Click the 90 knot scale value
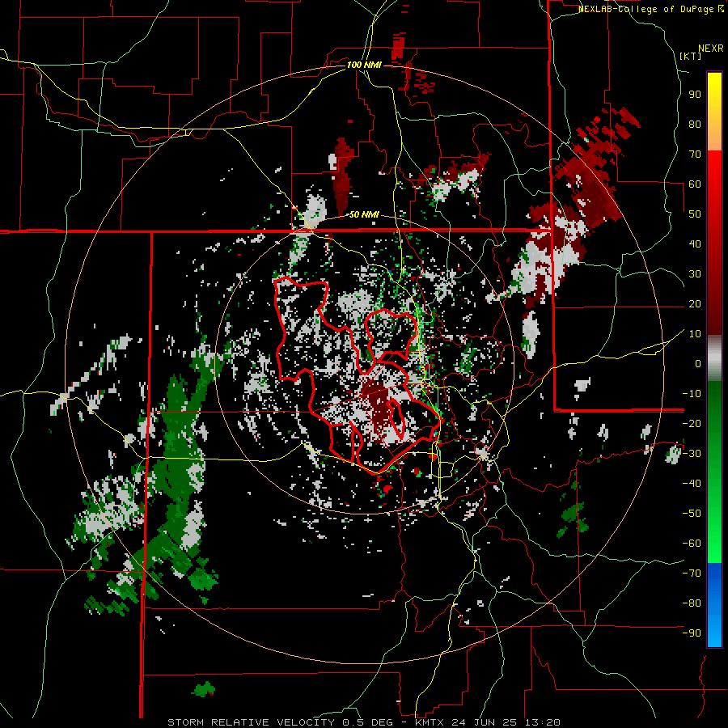This screenshot has height=728, width=728. 695,95
